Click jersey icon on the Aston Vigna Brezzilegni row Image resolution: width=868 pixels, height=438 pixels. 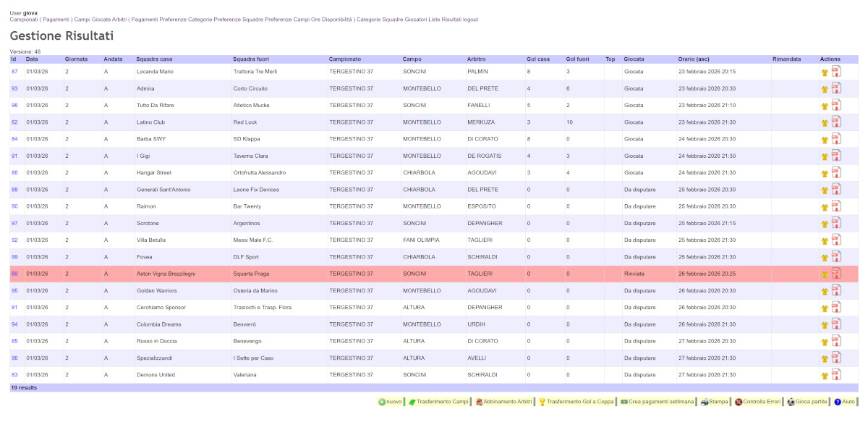coord(824,274)
